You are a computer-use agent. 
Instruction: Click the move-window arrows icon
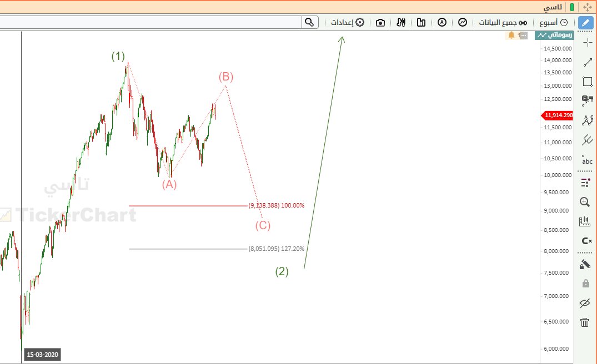pos(588,7)
